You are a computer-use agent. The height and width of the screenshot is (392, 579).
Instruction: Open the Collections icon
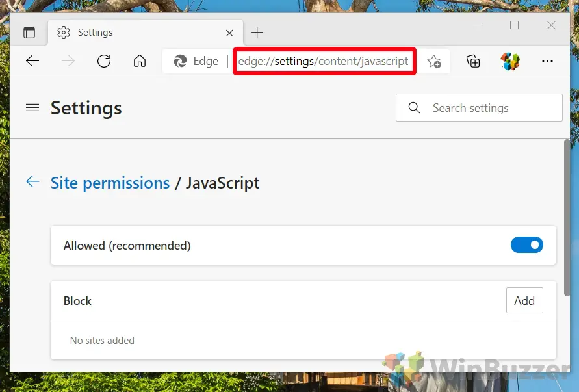click(x=473, y=61)
